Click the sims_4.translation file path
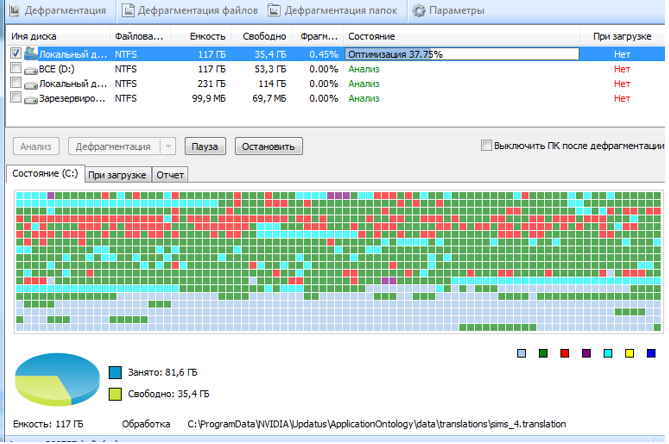The image size is (669, 444). [x=377, y=424]
